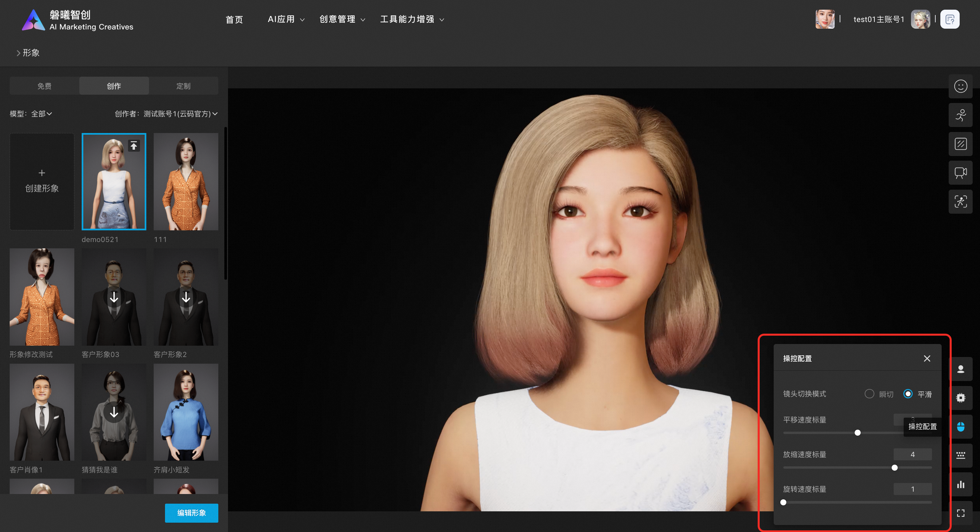
Task: Click the keyboard sidebar icon
Action: [x=961, y=456]
